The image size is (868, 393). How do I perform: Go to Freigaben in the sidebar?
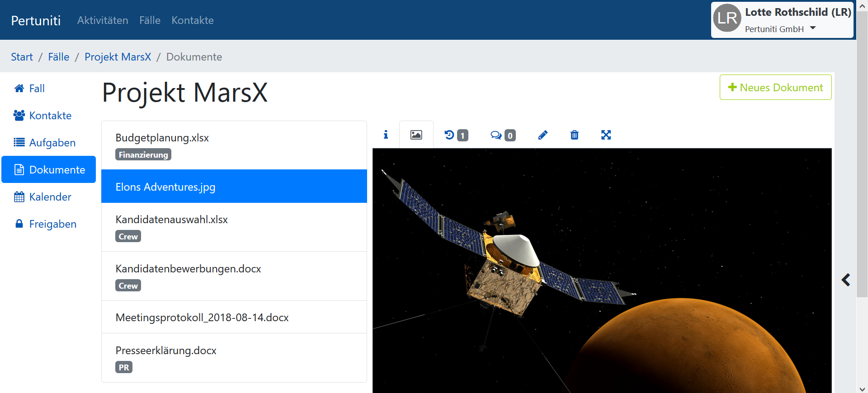(52, 224)
